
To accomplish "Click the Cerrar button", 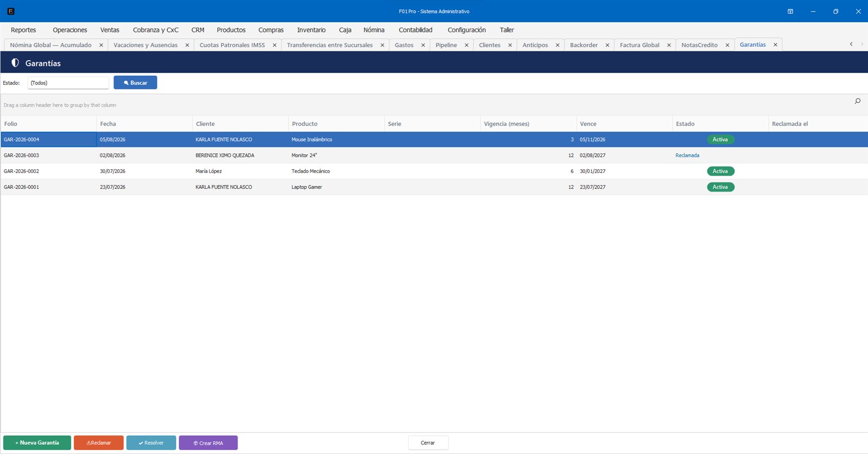I will point(428,443).
